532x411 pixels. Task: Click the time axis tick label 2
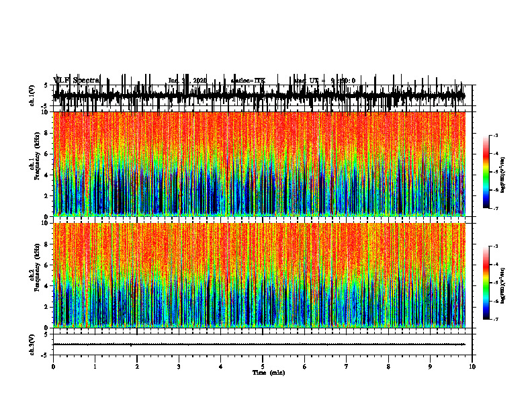(x=137, y=367)
